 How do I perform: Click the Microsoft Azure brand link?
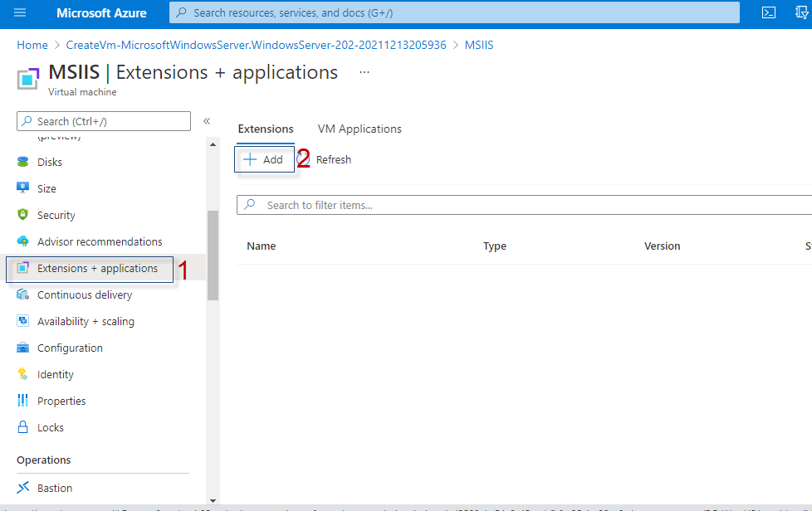click(101, 13)
